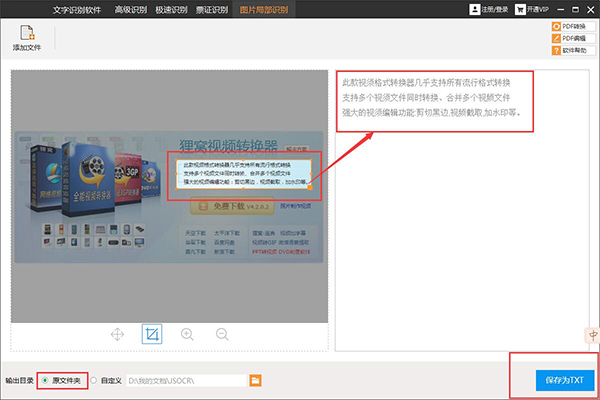This screenshot has width=600, height=400.
Task: Select the crop selection tool icon
Action: [152, 334]
